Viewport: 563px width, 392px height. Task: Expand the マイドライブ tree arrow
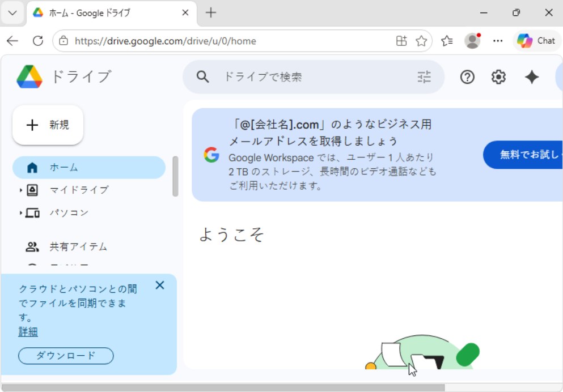coord(21,190)
